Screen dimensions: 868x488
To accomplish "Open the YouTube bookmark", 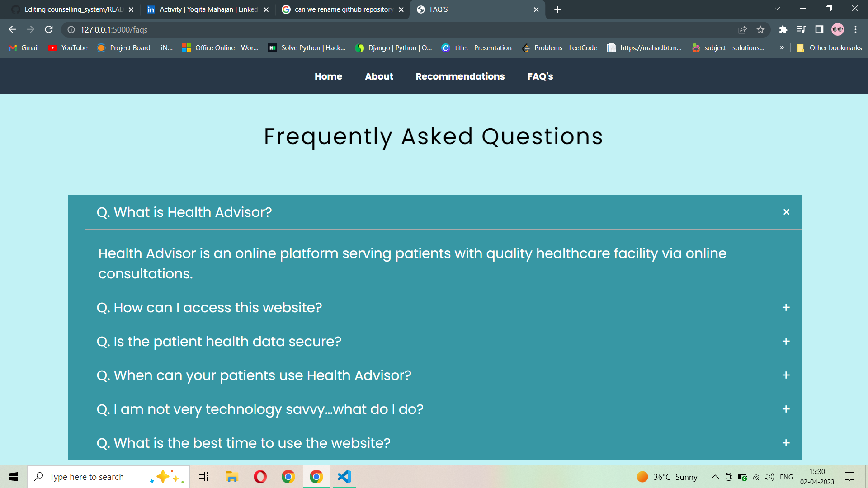I will tap(67, 47).
